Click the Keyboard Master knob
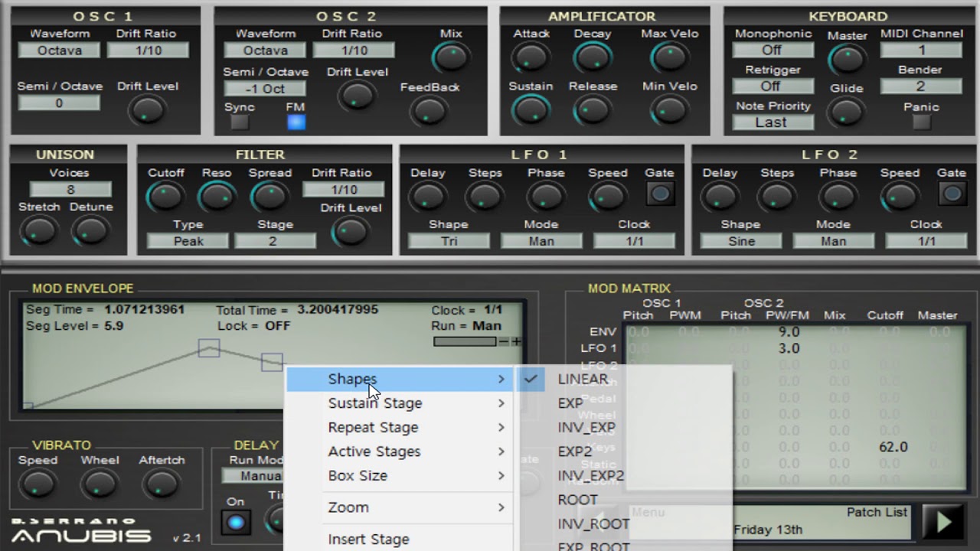 (x=846, y=59)
